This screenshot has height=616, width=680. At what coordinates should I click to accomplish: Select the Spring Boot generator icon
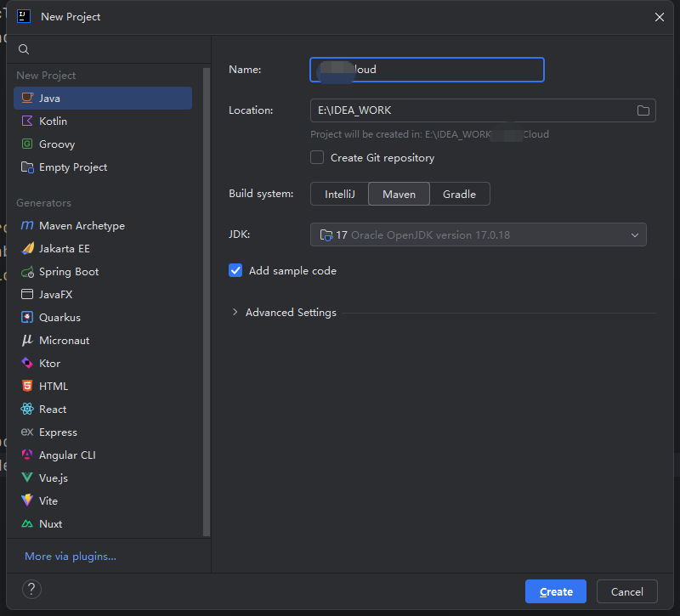point(27,272)
